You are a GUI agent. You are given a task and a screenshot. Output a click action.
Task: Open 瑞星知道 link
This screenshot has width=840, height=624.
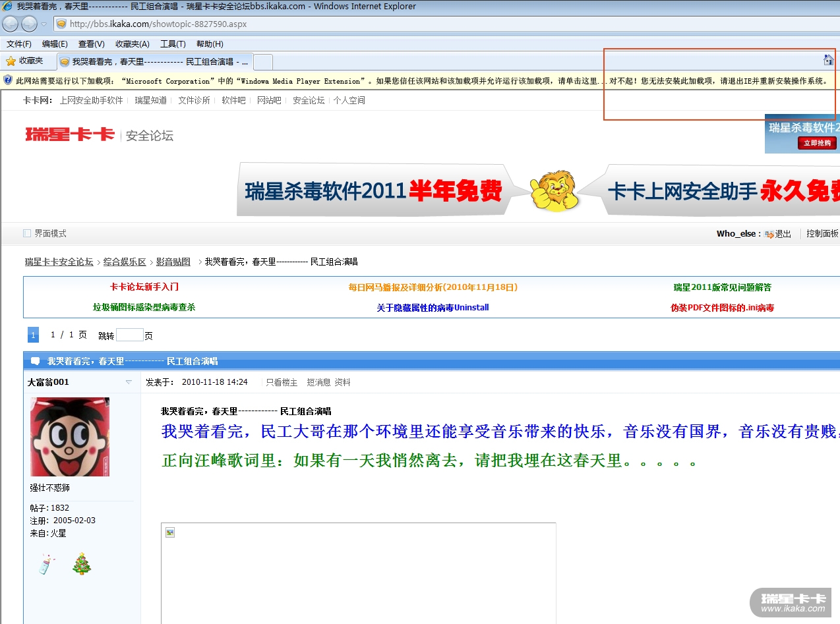pyautogui.click(x=151, y=101)
